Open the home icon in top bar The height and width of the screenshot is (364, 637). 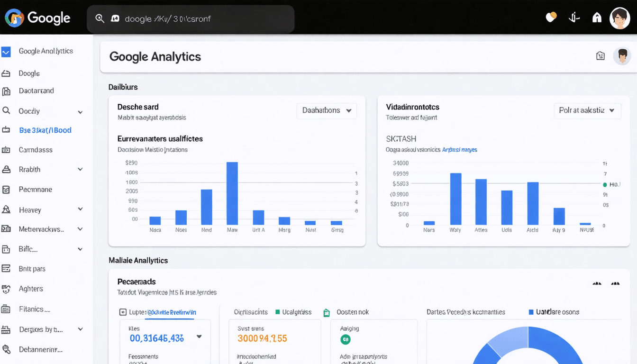(597, 18)
